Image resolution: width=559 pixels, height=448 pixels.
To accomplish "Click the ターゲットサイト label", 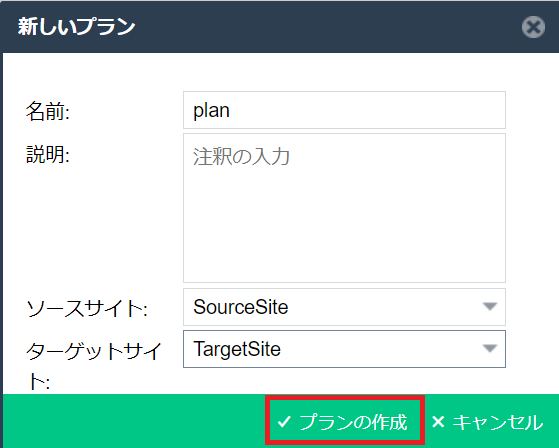I will tap(94, 366).
